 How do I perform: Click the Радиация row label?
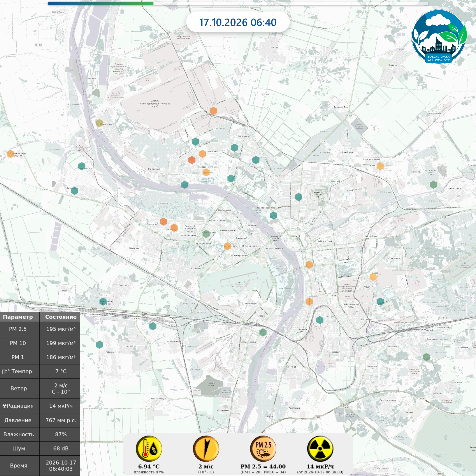pyautogui.click(x=18, y=406)
